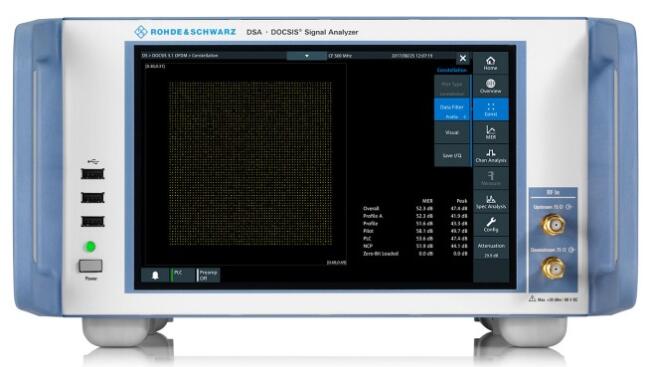Click the constellation diagram plot
Image resolution: width=650 pixels, height=367 pixels.
pyautogui.click(x=250, y=163)
